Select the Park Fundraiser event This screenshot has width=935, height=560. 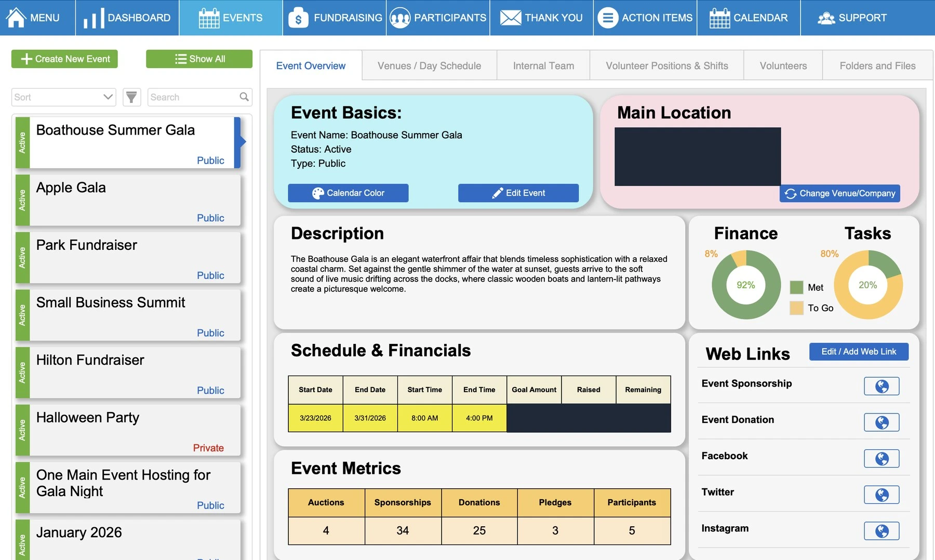click(x=128, y=258)
